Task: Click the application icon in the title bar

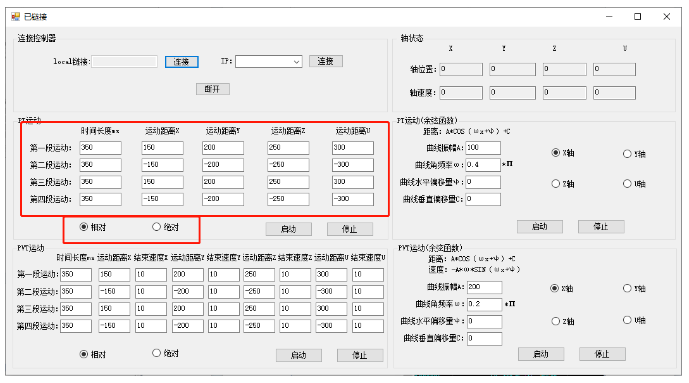Action: pos(16,17)
